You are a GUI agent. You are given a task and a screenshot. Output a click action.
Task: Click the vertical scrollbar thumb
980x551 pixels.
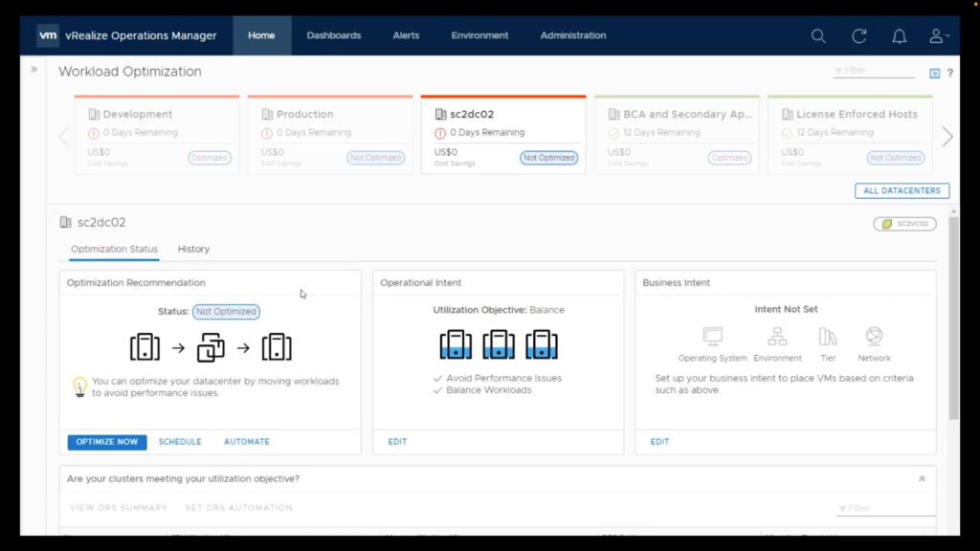pos(953,319)
